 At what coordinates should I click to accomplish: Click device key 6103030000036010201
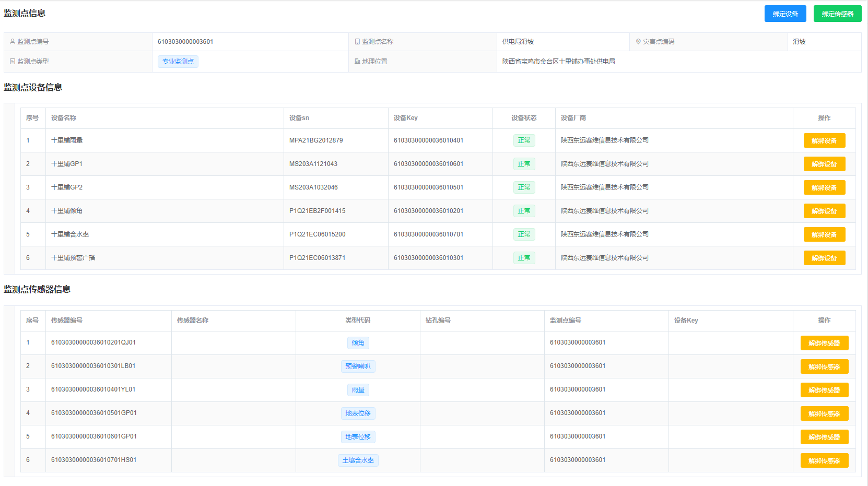click(428, 211)
